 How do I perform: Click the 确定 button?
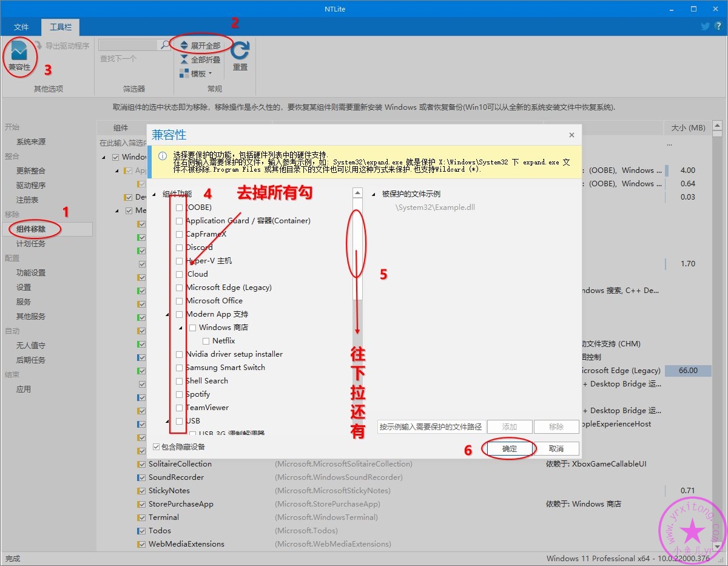(x=510, y=449)
